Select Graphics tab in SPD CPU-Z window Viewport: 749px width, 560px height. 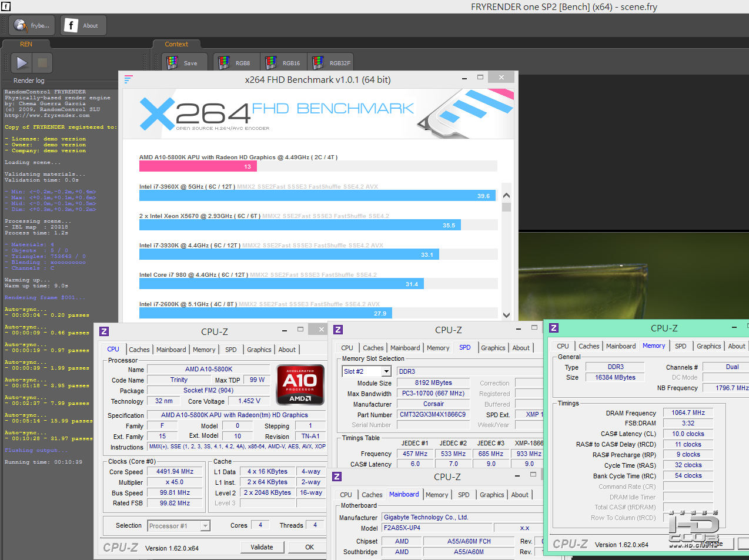pos(493,348)
